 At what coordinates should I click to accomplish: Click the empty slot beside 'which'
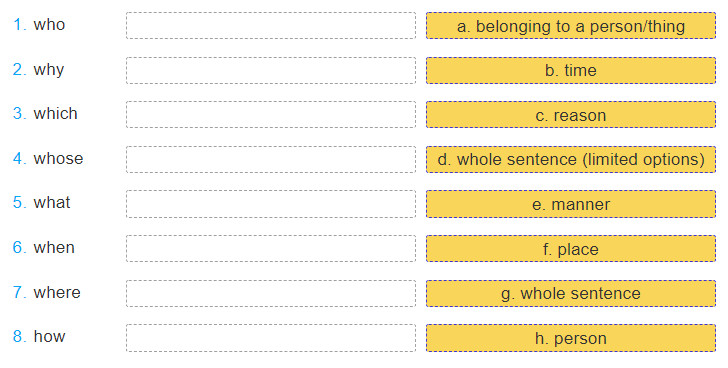coord(271,115)
